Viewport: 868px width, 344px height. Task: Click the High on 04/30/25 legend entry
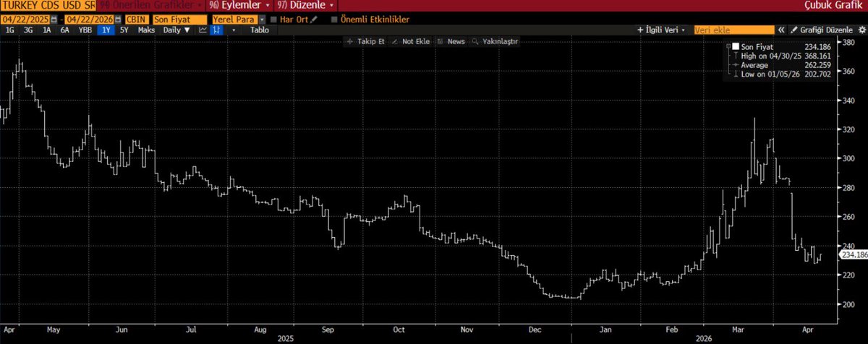coord(773,56)
